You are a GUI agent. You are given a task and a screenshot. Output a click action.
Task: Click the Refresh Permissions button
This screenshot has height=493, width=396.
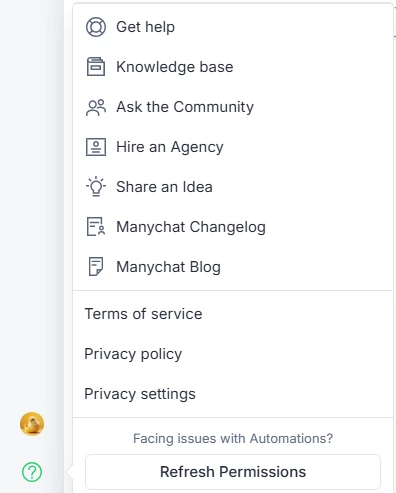[233, 472]
